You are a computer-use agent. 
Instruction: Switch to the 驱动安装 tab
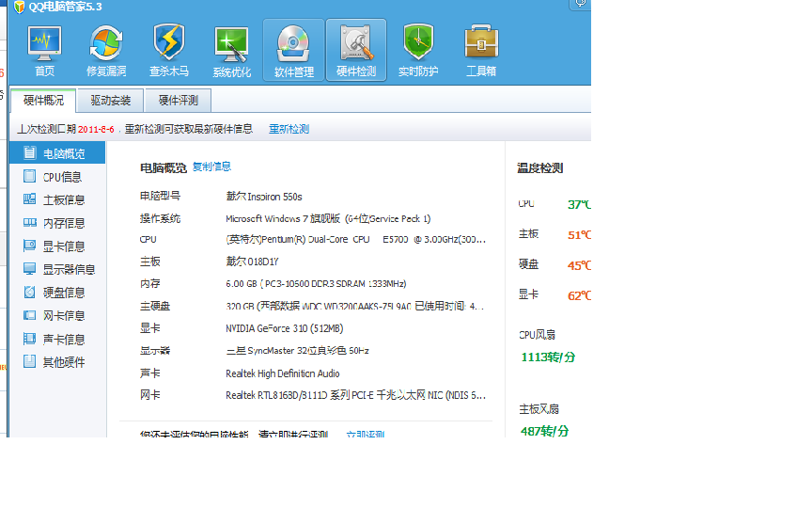[111, 101]
